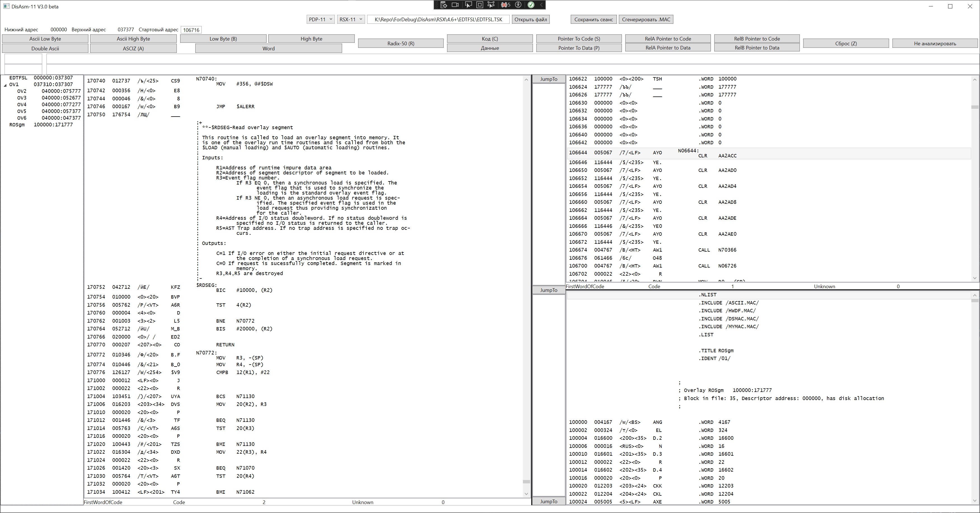
Task: Select OV4 overlay in tree
Action: 22,105
